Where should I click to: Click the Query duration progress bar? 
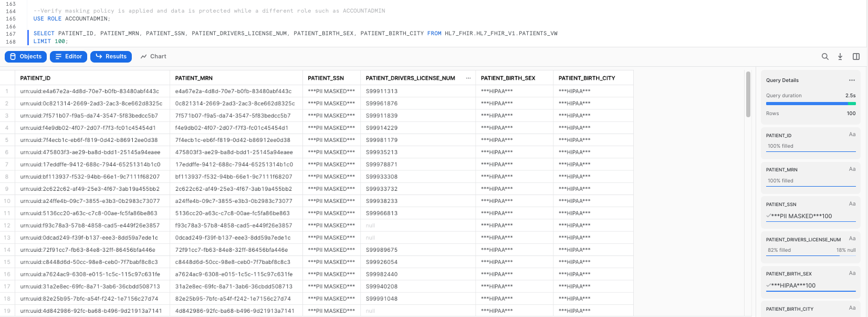[810, 104]
